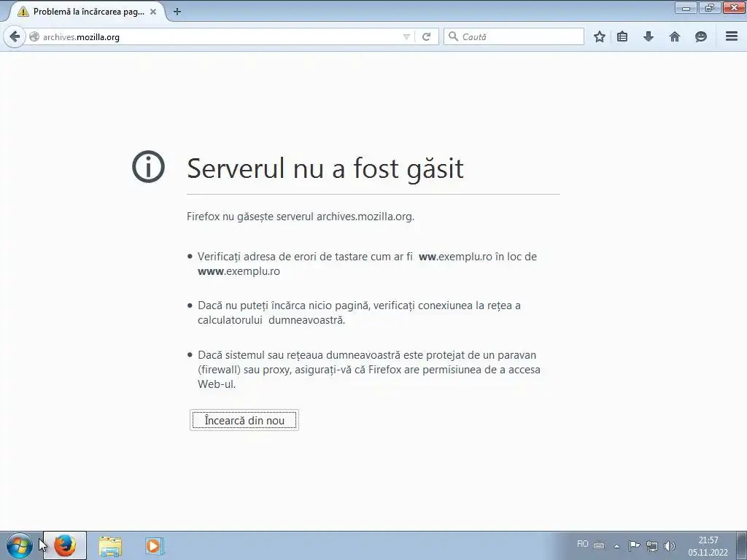The height and width of the screenshot is (560, 747).
Task: Open the on-screen keyboard tray icon
Action: 599,545
